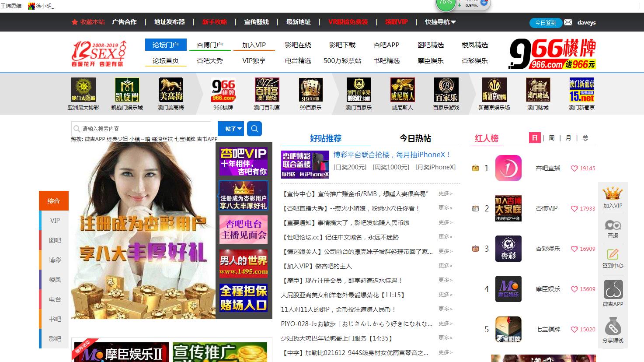Switch 红人榜 ranking to 月 view

(x=568, y=137)
